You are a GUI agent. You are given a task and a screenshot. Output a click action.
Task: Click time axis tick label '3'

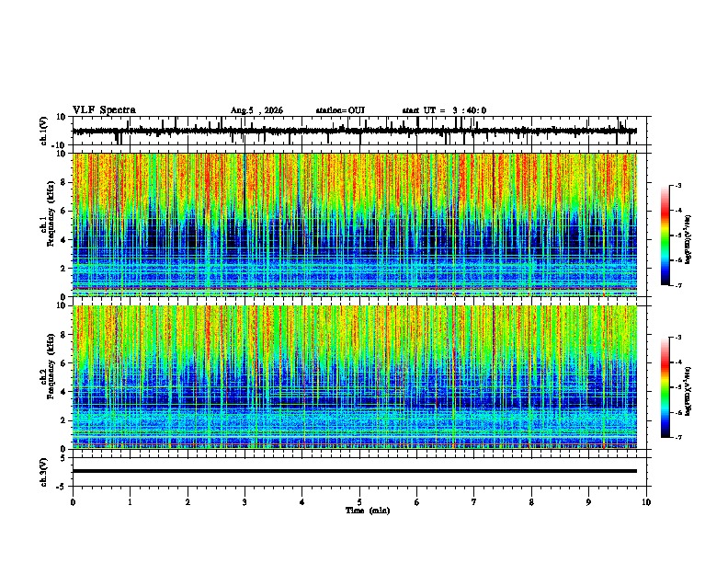pos(245,502)
